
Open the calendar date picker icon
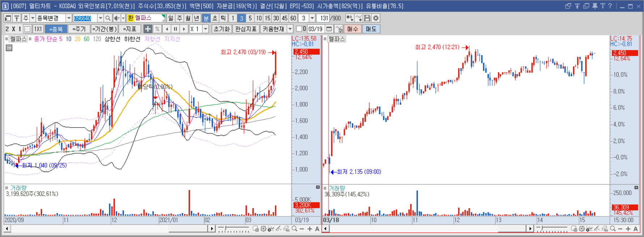(329, 29)
